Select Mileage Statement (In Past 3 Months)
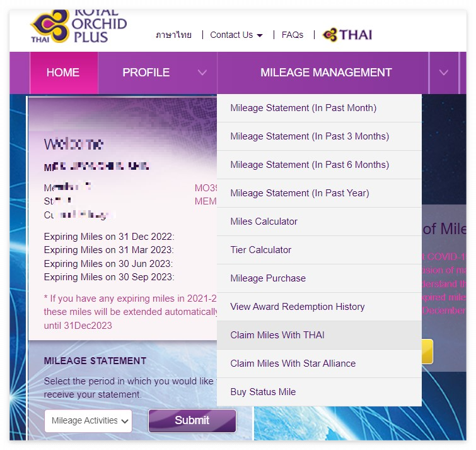 (320, 136)
